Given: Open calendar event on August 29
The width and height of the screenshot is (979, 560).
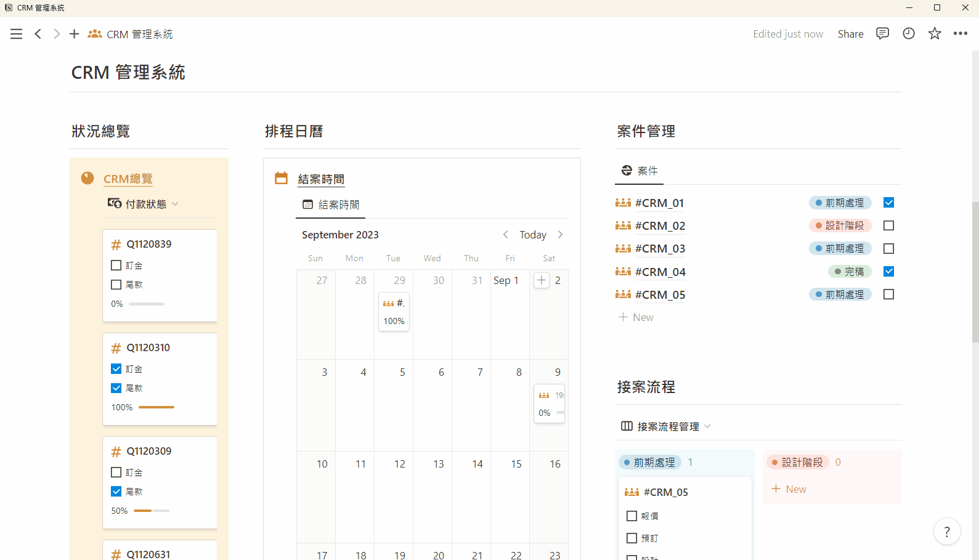Looking at the screenshot, I should [394, 312].
